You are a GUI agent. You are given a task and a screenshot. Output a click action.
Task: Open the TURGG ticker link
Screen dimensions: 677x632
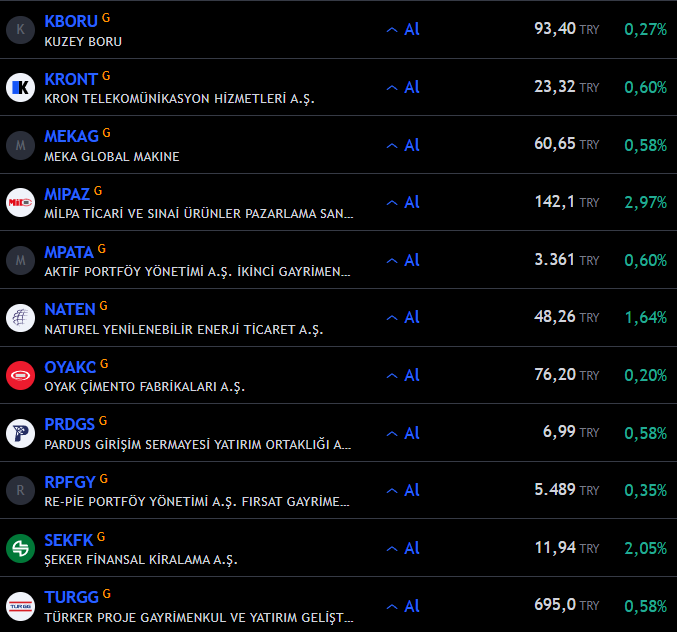point(71,597)
